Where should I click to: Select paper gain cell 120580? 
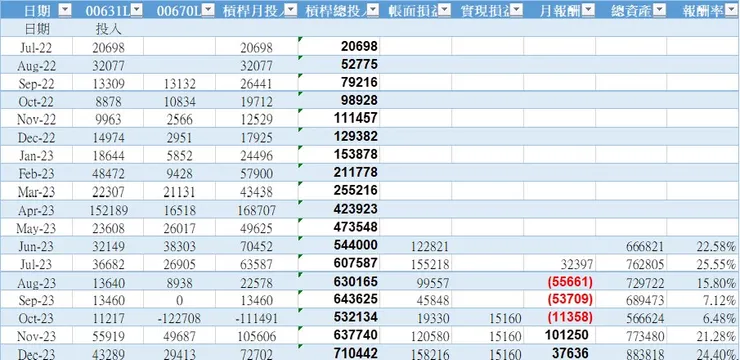(416, 336)
